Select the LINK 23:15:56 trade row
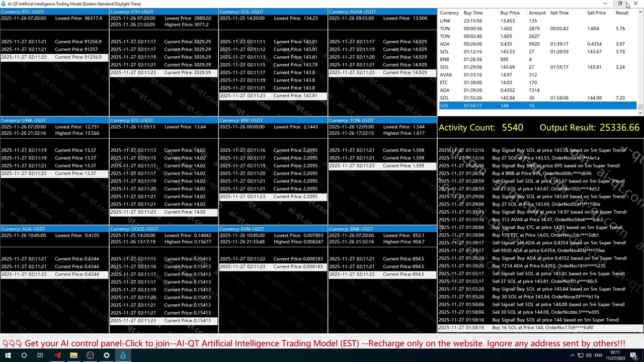Image resolution: width=644 pixels, height=362 pixels. 538,21
